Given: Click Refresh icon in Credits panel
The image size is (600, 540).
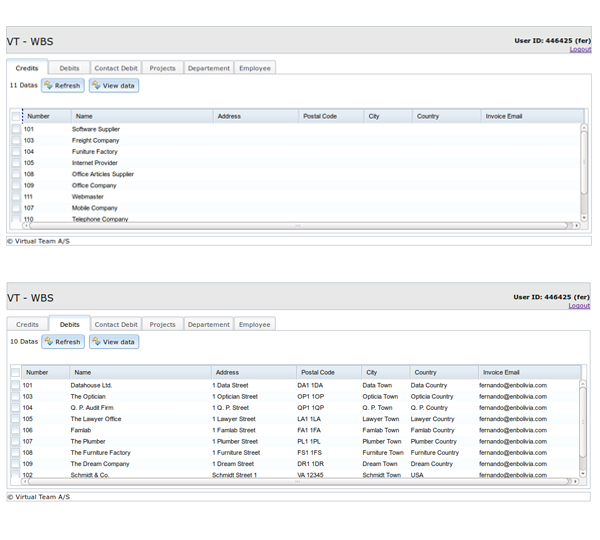Looking at the screenshot, I should 49,85.
